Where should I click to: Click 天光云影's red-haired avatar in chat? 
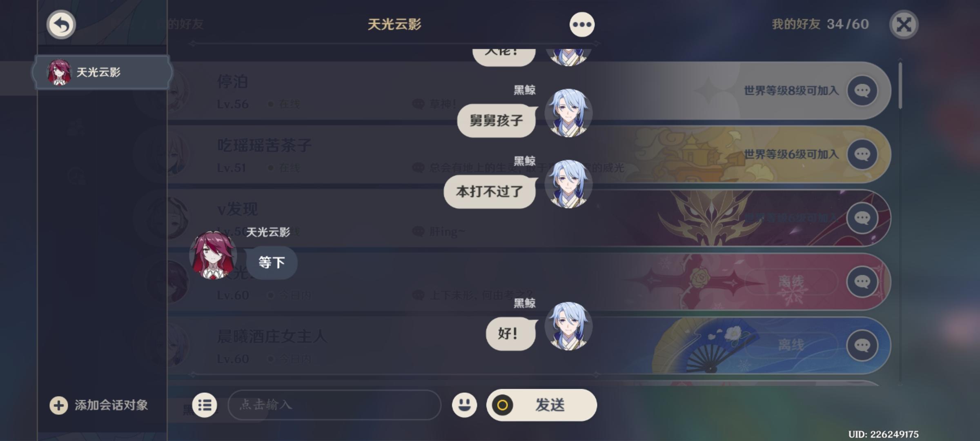click(213, 256)
